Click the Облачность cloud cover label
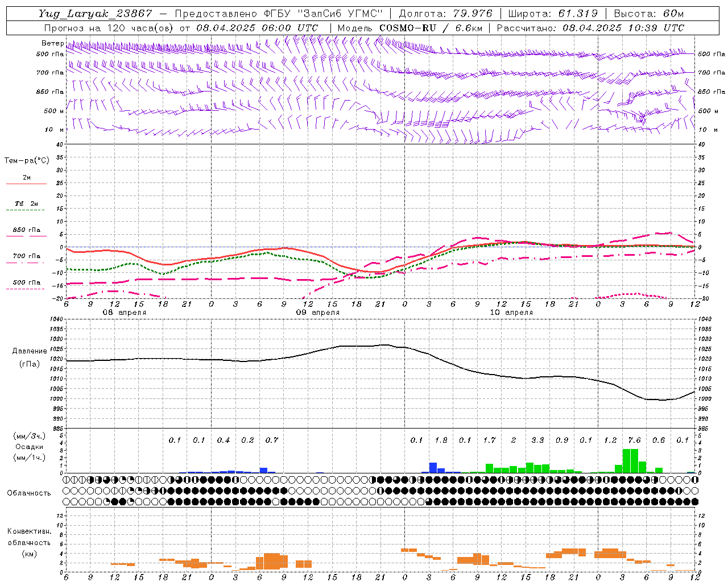Viewport: 728px width, 582px height. (x=29, y=493)
